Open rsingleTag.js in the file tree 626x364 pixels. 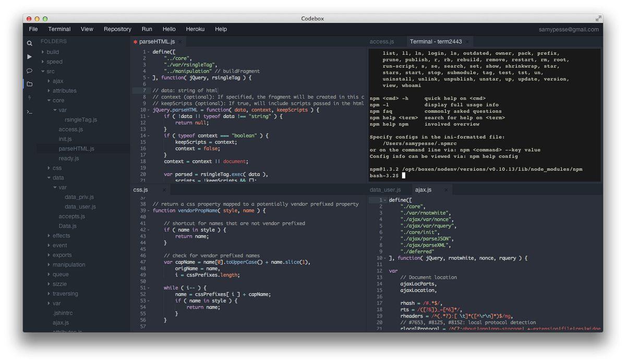click(81, 120)
